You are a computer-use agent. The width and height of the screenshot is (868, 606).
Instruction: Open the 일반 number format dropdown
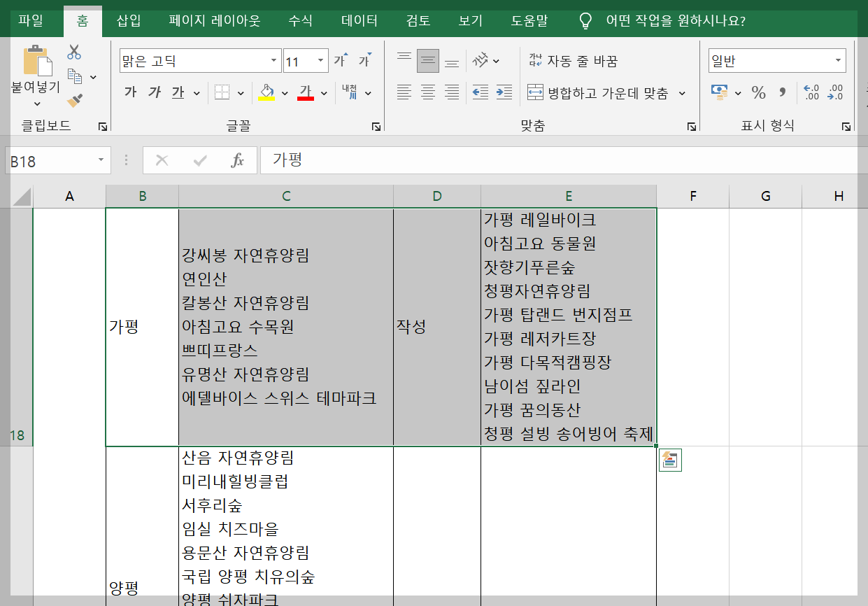[839, 61]
